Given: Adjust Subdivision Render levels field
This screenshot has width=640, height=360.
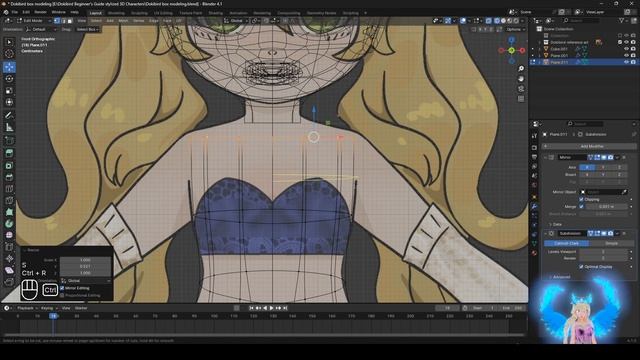Looking at the screenshot, I should [x=603, y=258].
